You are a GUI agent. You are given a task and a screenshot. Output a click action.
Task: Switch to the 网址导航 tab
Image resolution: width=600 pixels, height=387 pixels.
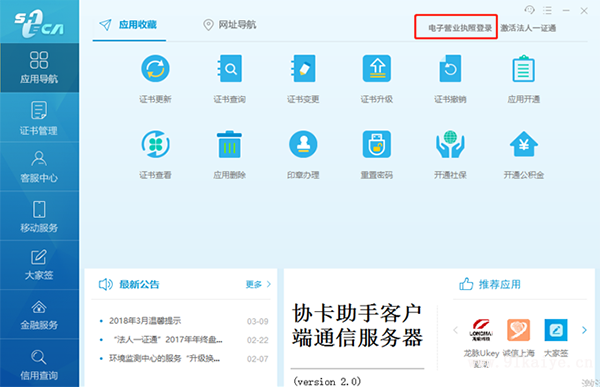coord(230,25)
